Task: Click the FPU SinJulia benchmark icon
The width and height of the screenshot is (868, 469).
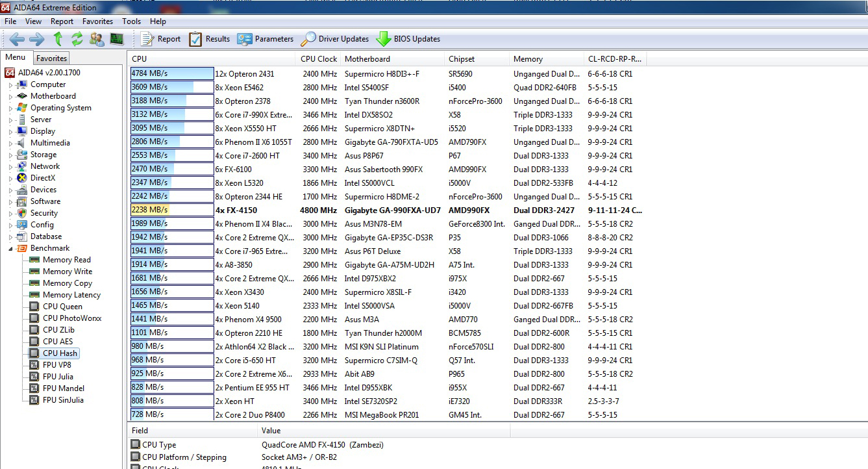Action: coord(34,400)
